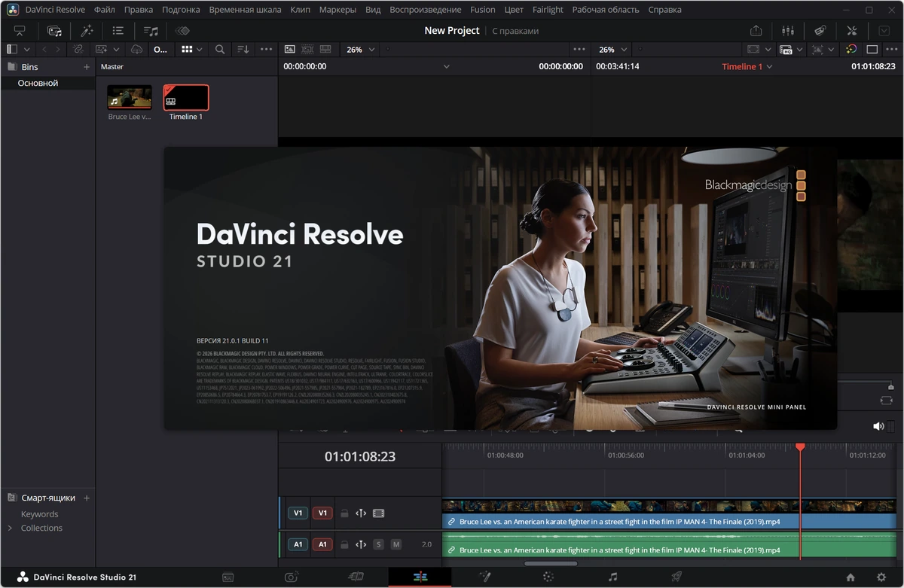Lock the V1 video track
The width and height of the screenshot is (904, 588).
344,513
